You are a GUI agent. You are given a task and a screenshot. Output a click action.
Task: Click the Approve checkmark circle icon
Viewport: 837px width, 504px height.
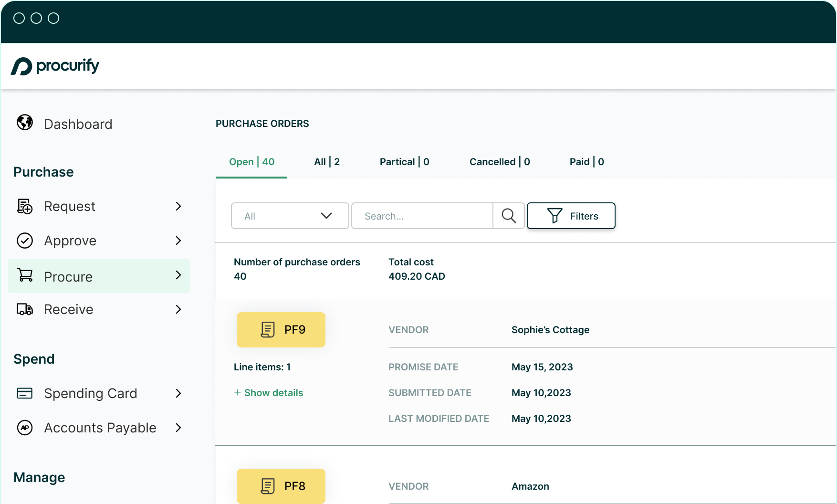25,241
